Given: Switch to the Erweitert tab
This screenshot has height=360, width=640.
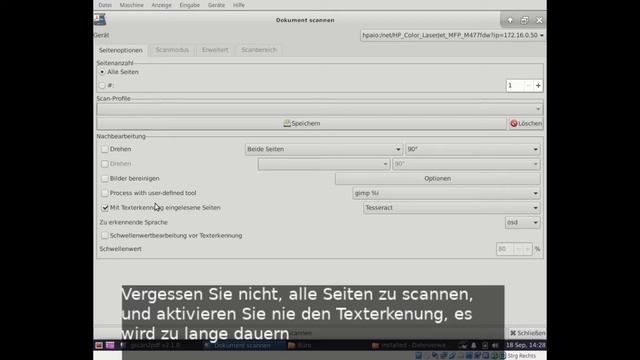Looking at the screenshot, I should click(215, 50).
